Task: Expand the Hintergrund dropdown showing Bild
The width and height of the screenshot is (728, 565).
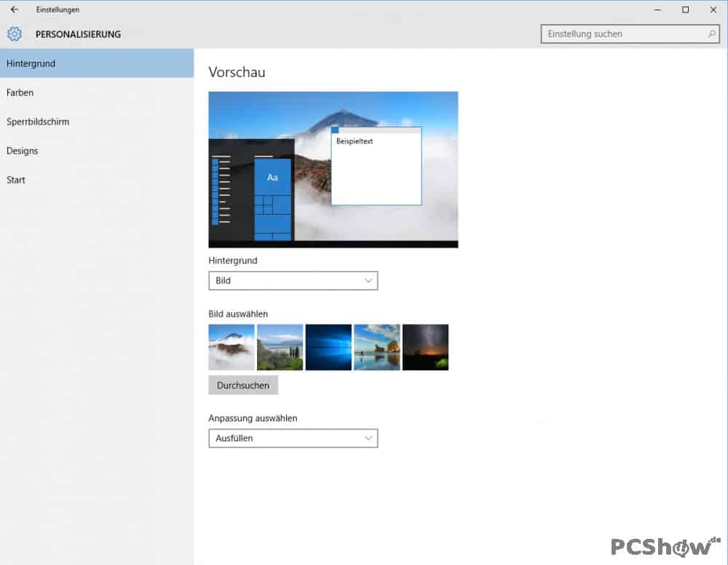Action: point(293,280)
